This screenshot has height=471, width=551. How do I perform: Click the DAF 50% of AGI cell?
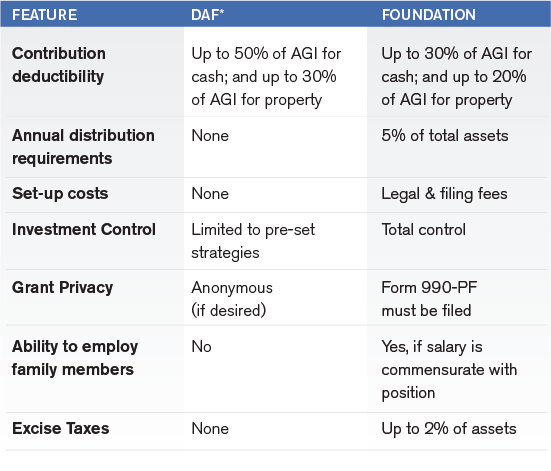coord(266,77)
